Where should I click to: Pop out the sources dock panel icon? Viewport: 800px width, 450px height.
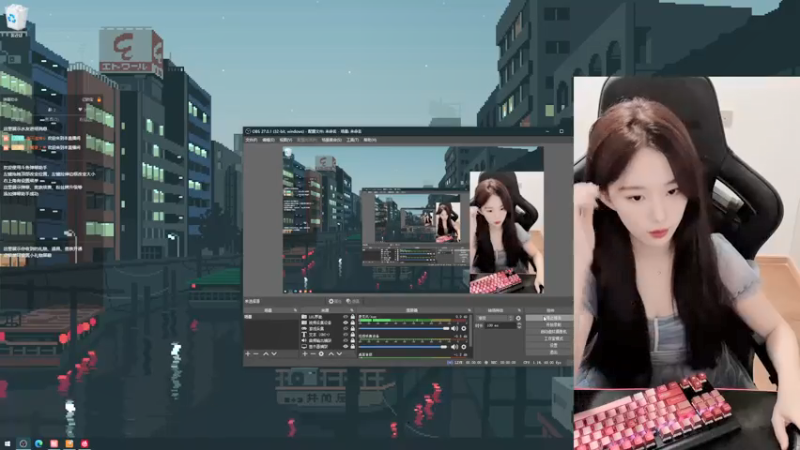click(352, 310)
